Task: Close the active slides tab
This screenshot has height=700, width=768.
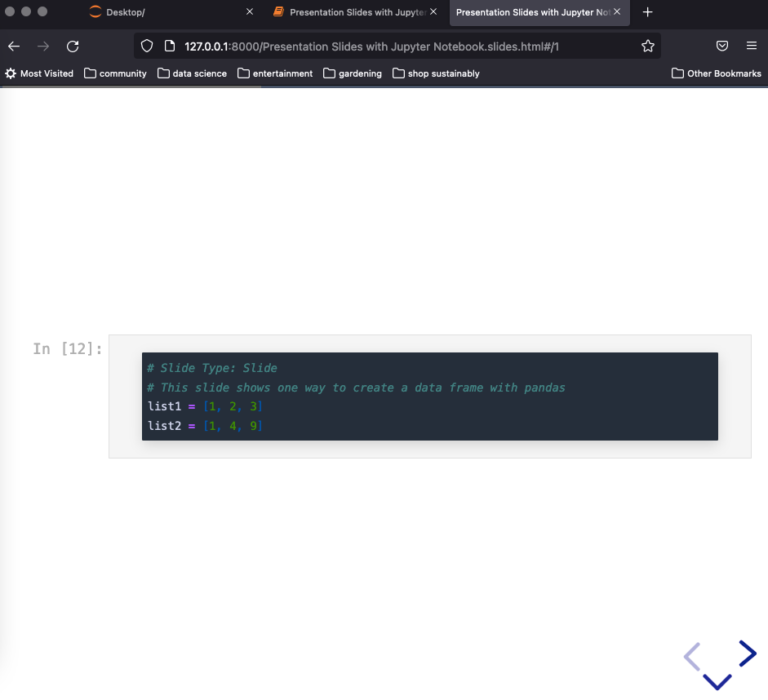Action: pyautogui.click(x=617, y=11)
